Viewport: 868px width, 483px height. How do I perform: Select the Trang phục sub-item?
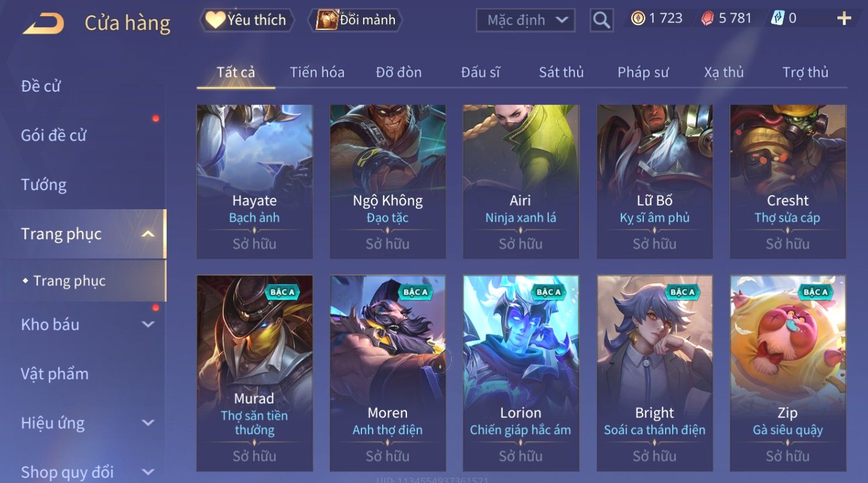69,281
